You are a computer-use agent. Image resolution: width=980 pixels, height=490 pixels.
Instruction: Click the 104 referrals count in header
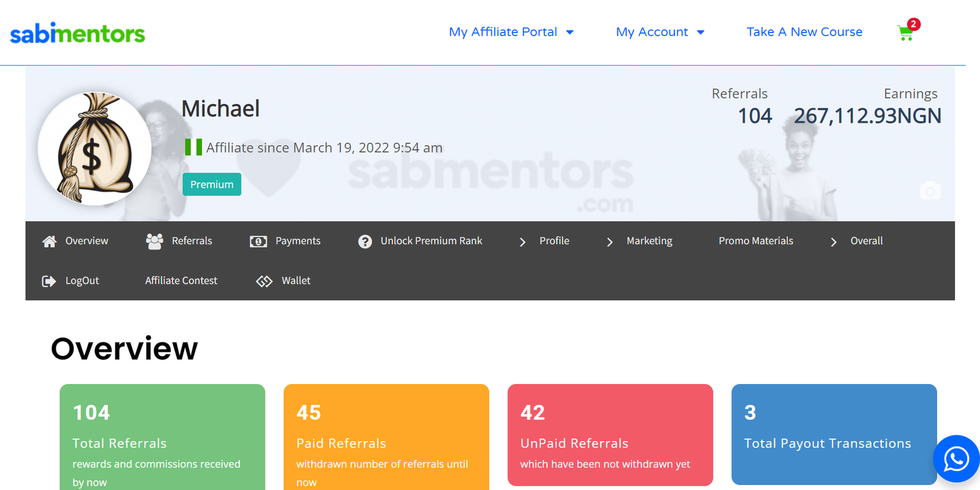point(755,116)
